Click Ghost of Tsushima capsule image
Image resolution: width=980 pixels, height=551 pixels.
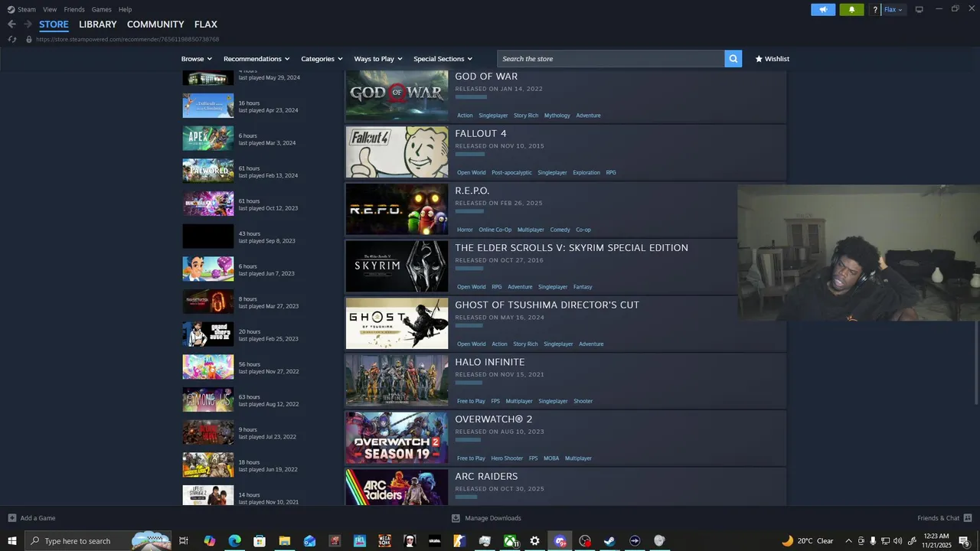tap(397, 324)
